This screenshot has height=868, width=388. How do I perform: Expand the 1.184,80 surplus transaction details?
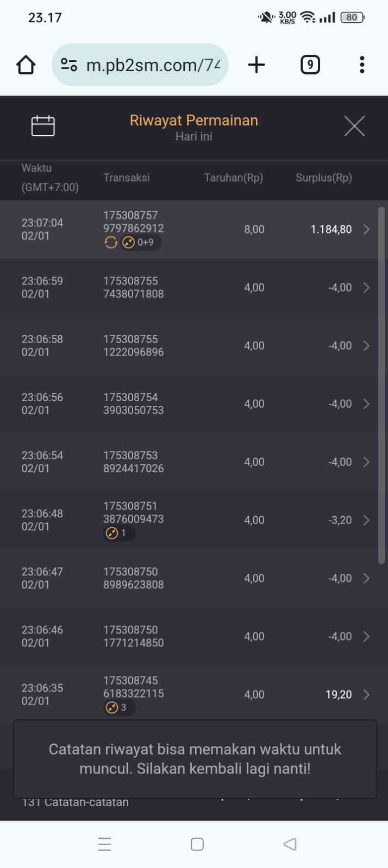pos(366,230)
